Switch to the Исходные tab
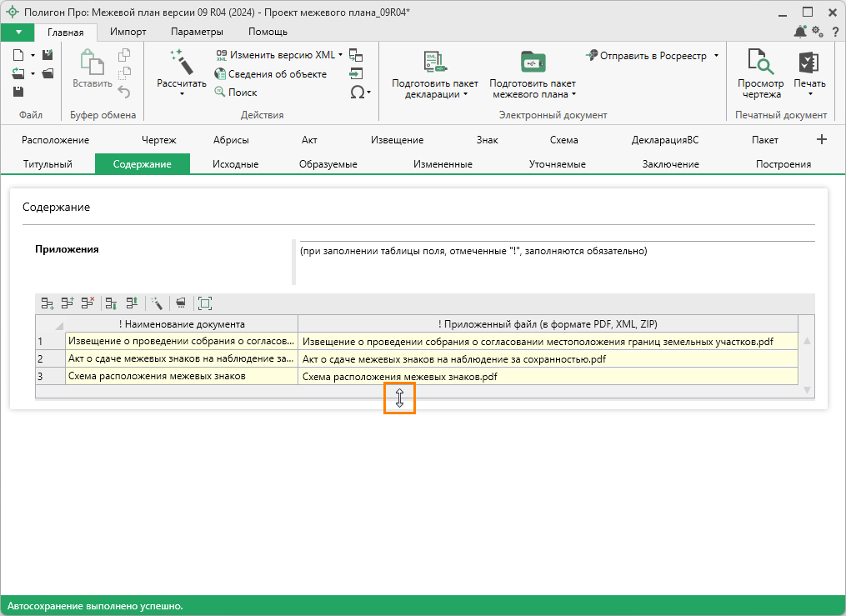Viewport: 846px width, 616px height. tap(235, 164)
